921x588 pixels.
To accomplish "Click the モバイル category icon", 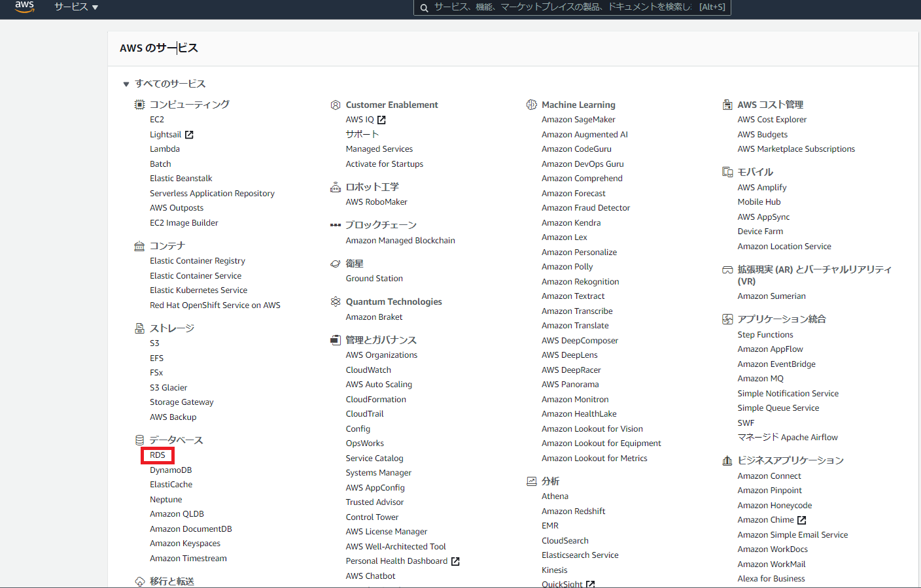I will click(727, 172).
